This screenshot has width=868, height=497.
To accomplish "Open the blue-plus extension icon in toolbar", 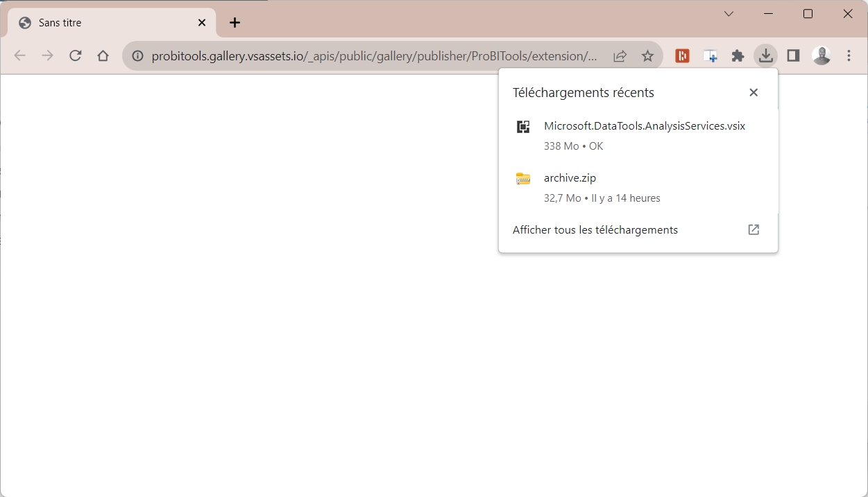I will pyautogui.click(x=710, y=56).
